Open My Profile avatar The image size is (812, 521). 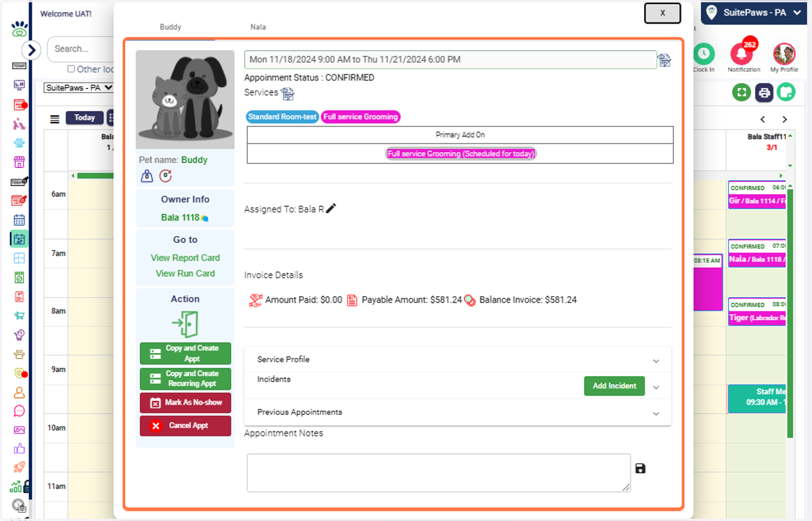click(x=784, y=54)
